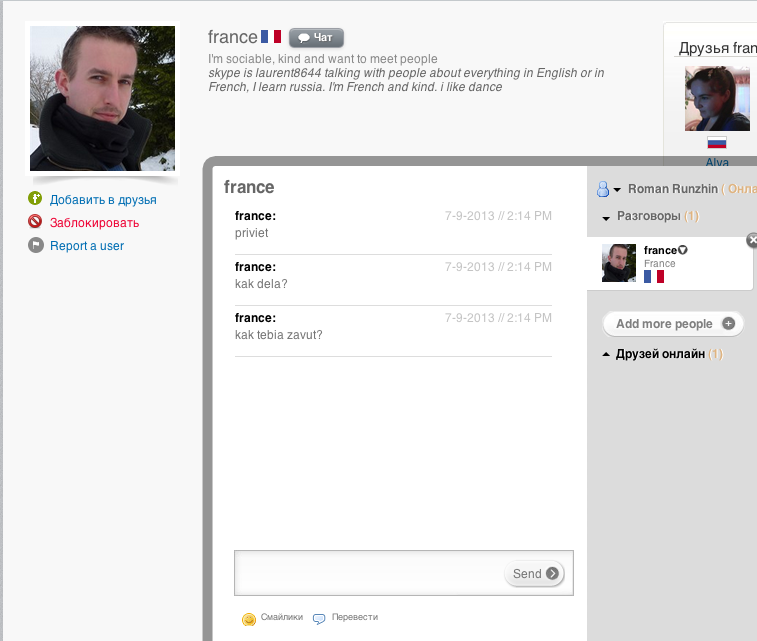The image size is (757, 641).
Task: Click the 'kak tebia zavut?' message text
Action: [279, 335]
